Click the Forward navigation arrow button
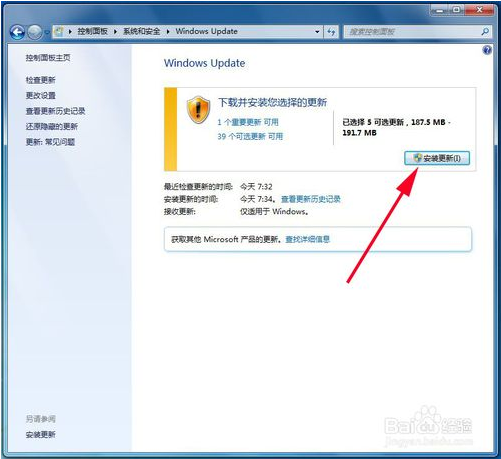Viewport: 501px width, 459px height. click(x=35, y=32)
